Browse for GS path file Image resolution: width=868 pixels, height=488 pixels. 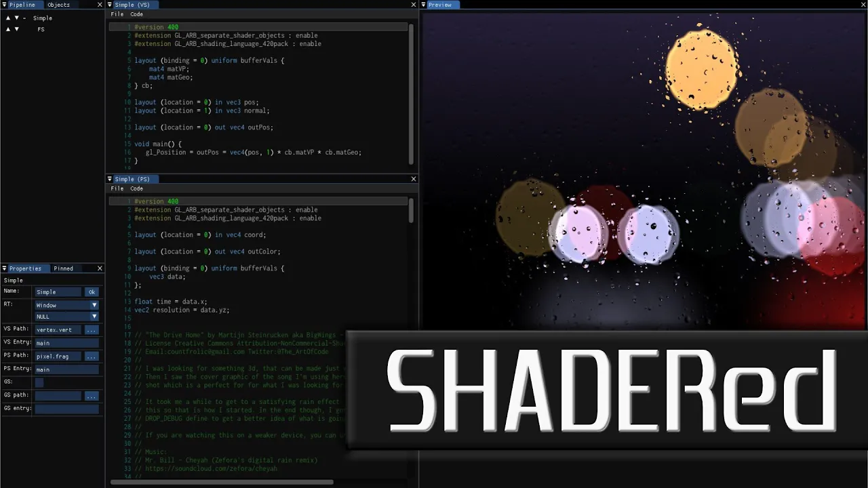92,396
